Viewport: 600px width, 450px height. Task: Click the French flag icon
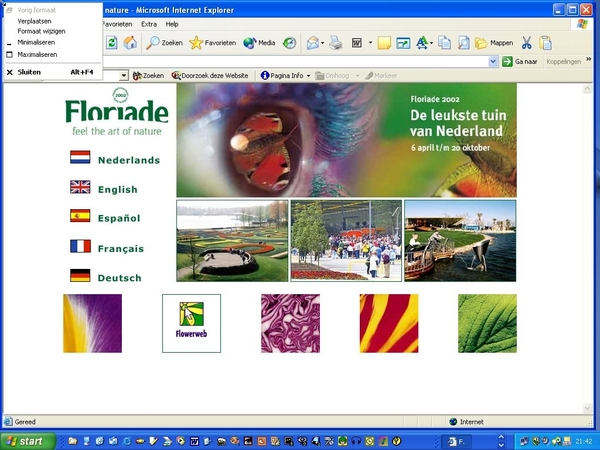pyautogui.click(x=80, y=246)
